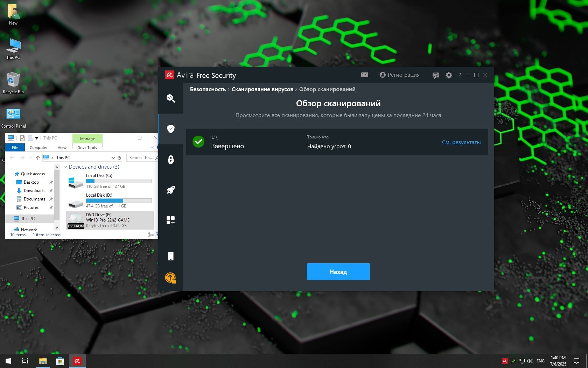588x368 pixels.
Task: Select This PC desktop icon
Action: (x=13, y=49)
